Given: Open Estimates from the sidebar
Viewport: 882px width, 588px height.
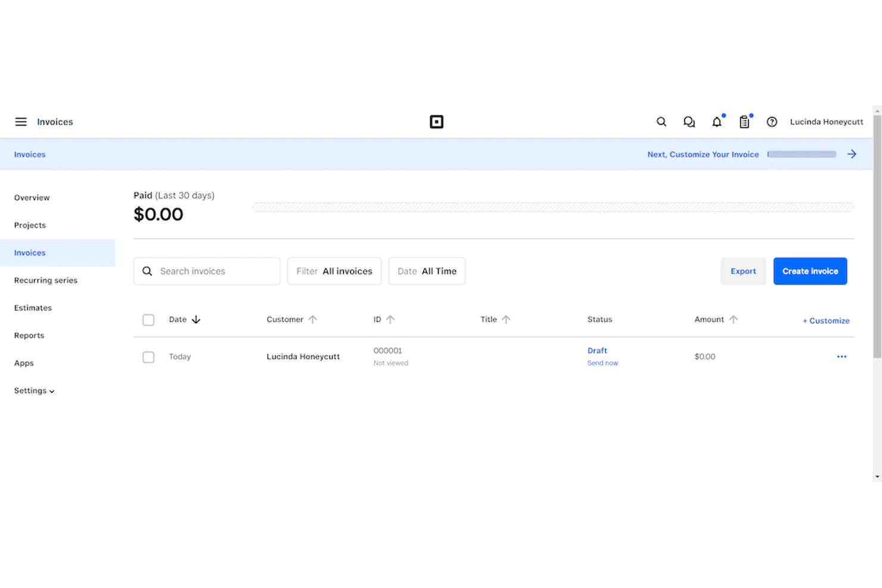Looking at the screenshot, I should click(x=33, y=307).
